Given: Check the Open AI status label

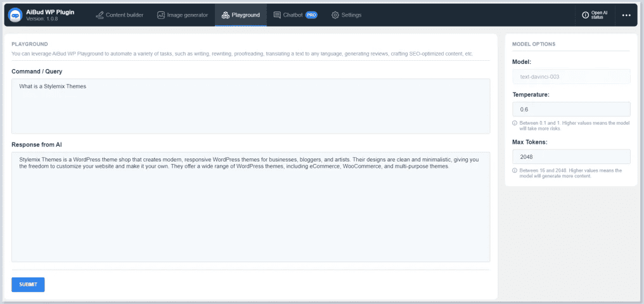Looking at the screenshot, I should click(x=599, y=15).
